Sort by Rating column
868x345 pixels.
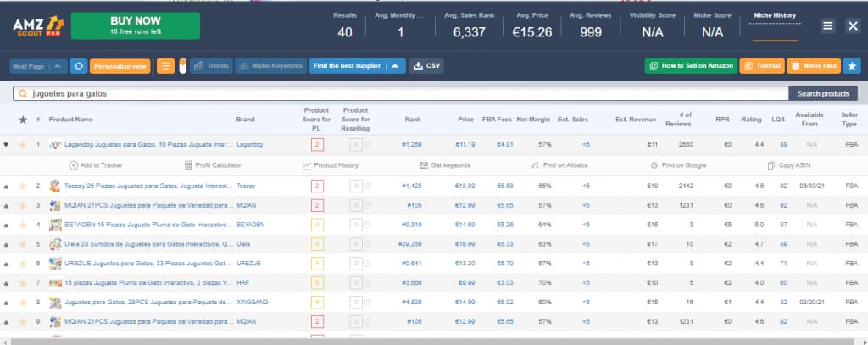[751, 119]
